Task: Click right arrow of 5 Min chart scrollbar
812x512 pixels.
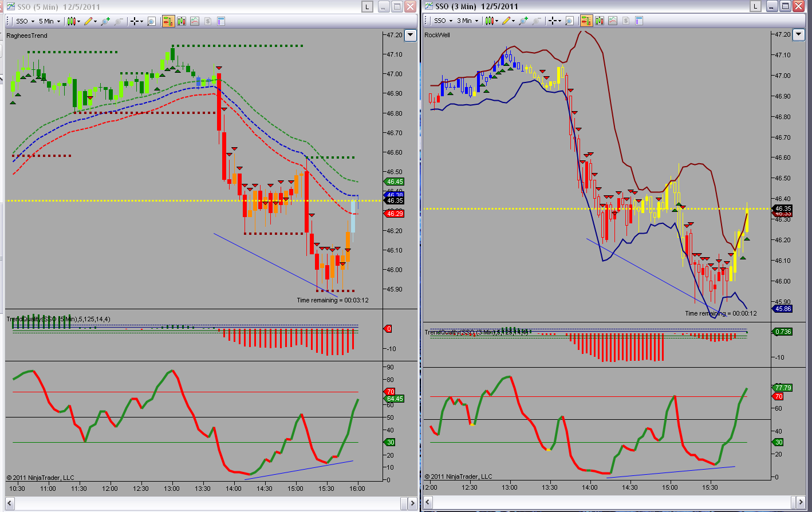Action: tap(412, 503)
